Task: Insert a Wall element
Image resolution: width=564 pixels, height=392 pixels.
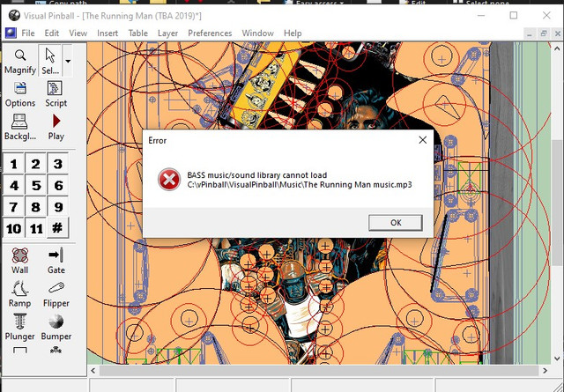Action: pos(20,261)
